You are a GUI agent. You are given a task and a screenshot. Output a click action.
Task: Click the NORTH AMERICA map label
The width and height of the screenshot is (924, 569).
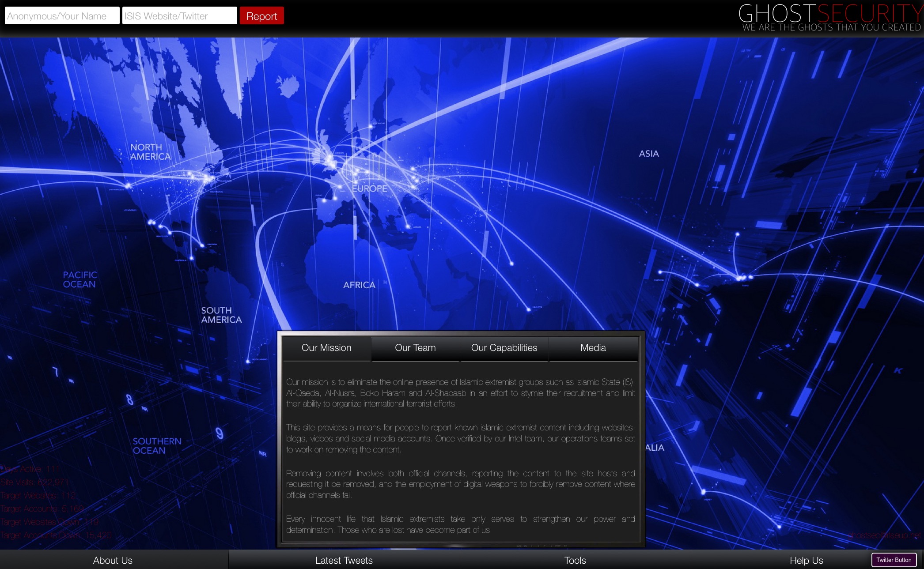click(x=150, y=152)
